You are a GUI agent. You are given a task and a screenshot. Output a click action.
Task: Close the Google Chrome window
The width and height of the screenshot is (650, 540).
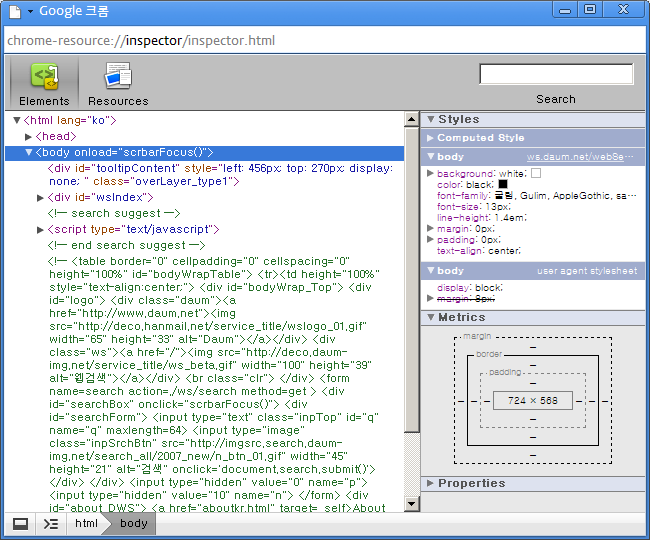623,10
